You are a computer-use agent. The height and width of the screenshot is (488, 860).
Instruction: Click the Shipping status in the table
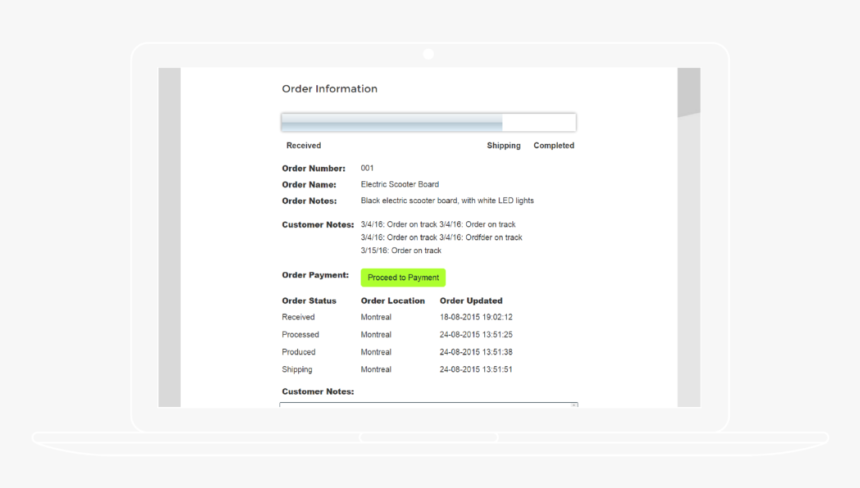point(297,370)
